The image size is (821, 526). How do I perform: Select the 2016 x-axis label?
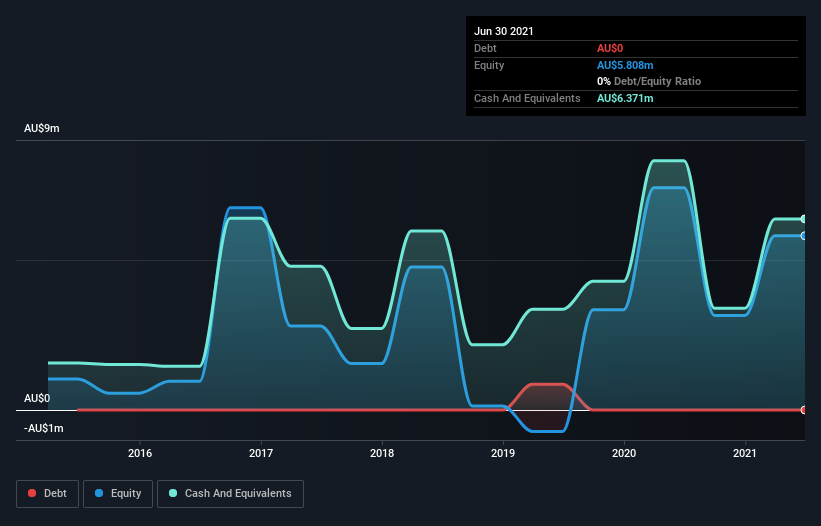(140, 453)
